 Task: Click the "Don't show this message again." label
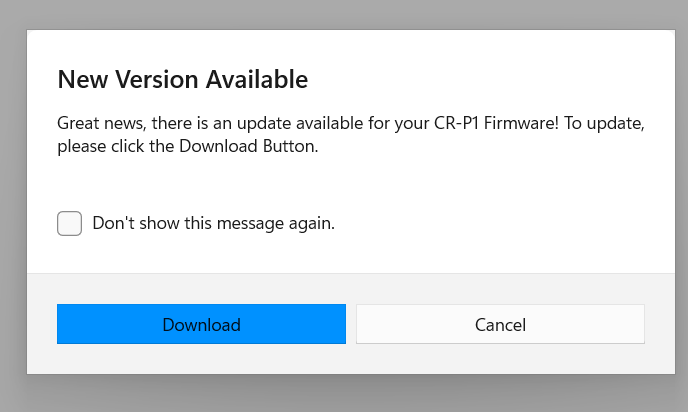pyautogui.click(x=213, y=224)
